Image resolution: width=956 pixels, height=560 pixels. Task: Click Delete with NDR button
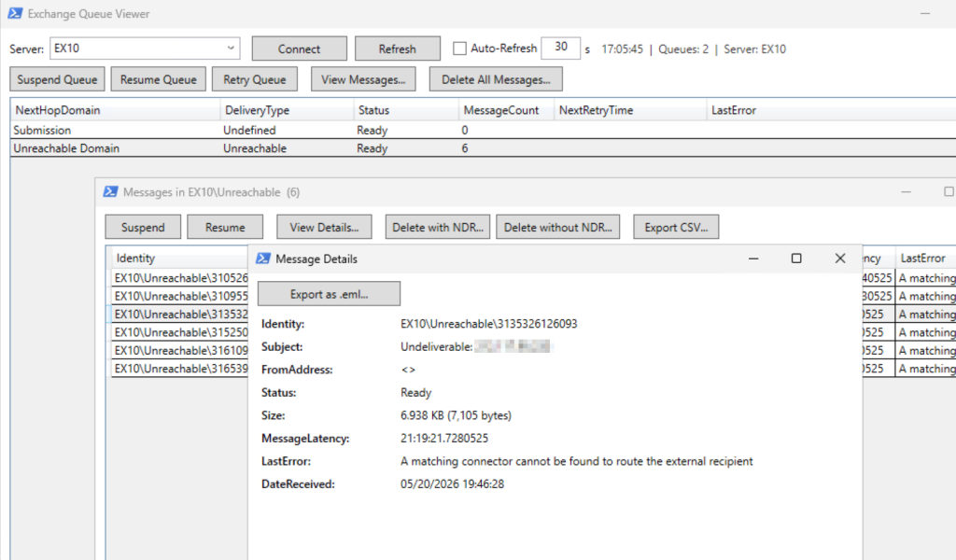click(x=438, y=228)
